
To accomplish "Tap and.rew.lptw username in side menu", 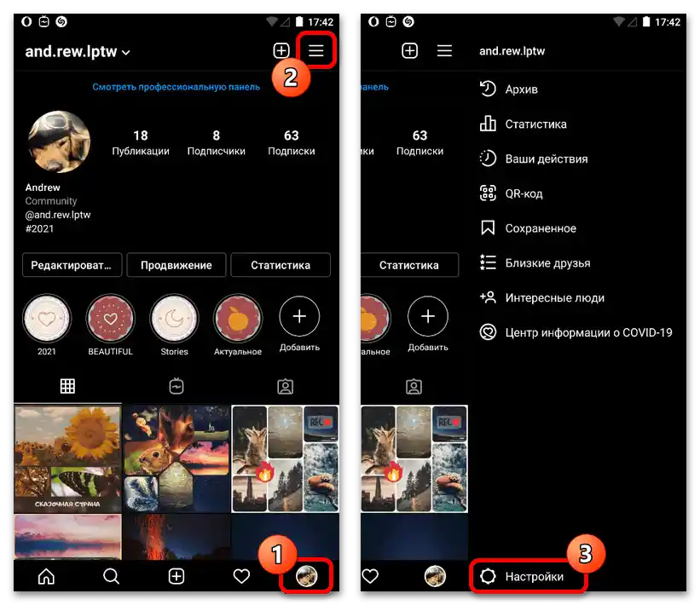I will point(512,51).
